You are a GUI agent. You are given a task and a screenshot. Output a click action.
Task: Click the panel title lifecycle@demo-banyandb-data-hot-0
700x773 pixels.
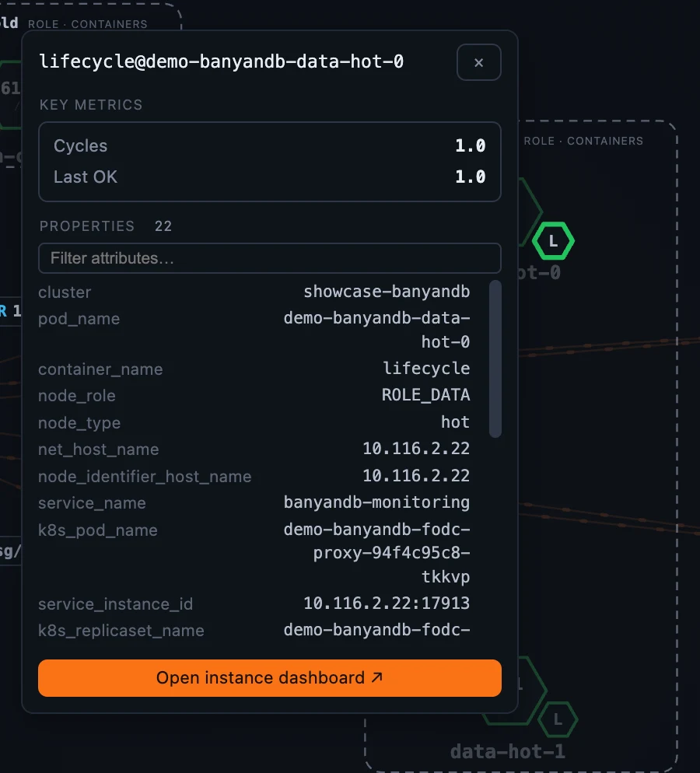(x=222, y=61)
